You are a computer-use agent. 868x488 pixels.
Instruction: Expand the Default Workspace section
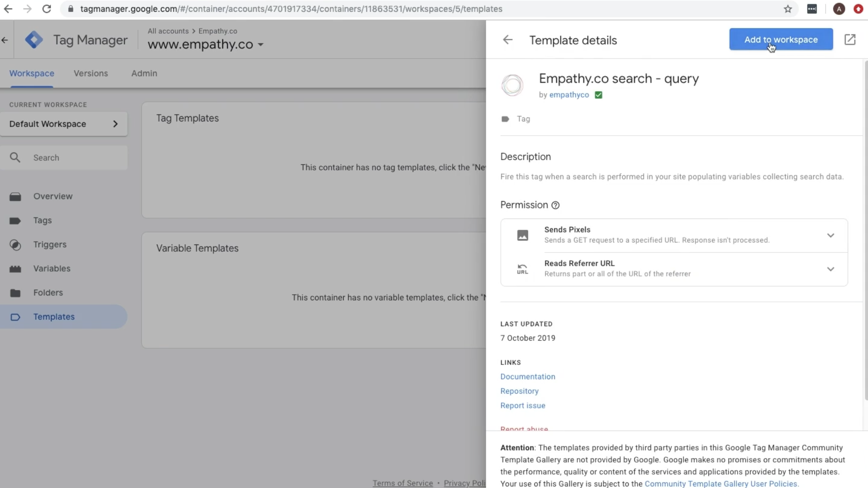click(116, 123)
